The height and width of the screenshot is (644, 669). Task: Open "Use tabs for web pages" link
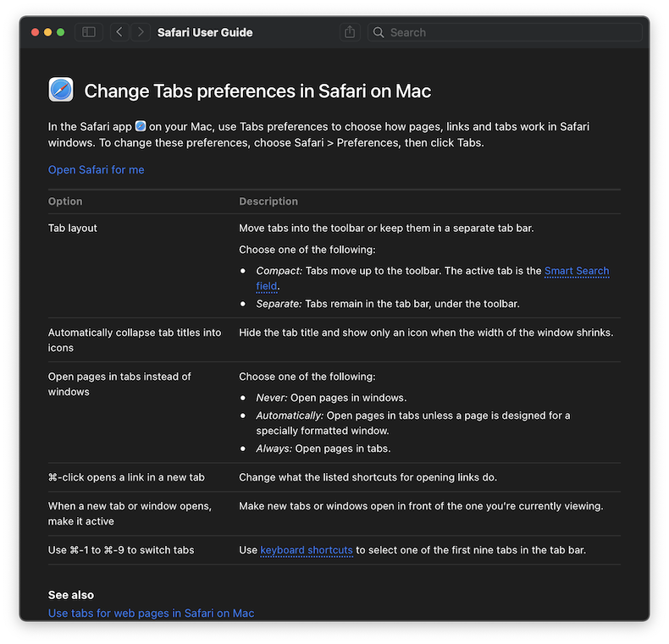point(151,613)
